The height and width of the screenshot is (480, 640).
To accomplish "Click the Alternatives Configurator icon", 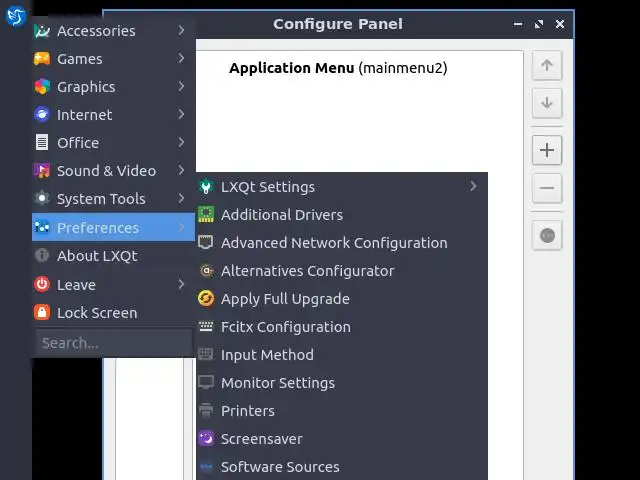I will point(206,271).
